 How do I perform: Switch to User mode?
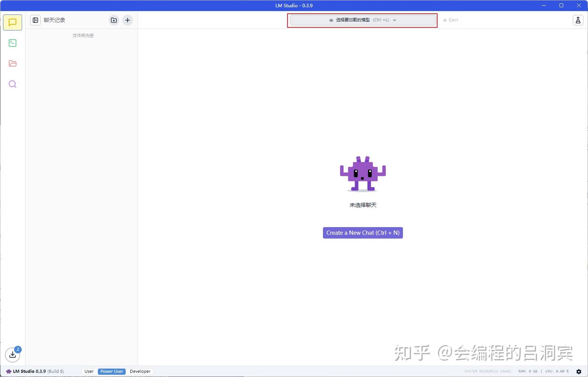pos(89,371)
